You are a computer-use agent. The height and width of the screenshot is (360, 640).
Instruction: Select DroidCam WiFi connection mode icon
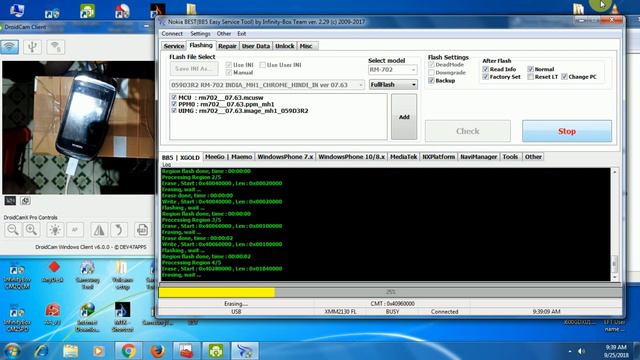(9, 47)
